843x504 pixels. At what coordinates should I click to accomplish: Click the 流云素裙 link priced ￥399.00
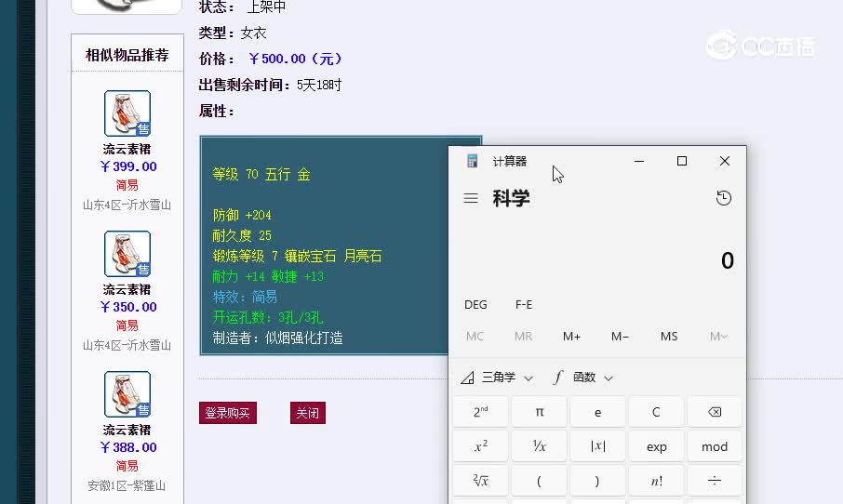(127, 149)
